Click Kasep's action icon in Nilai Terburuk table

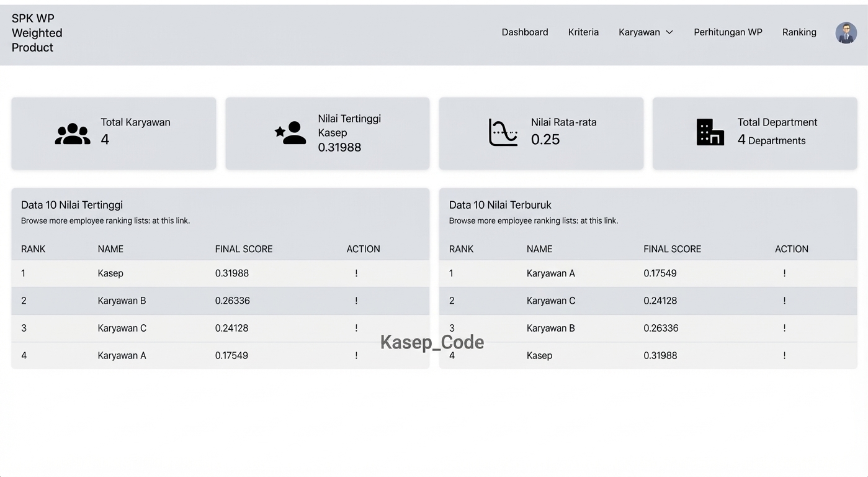tap(784, 355)
